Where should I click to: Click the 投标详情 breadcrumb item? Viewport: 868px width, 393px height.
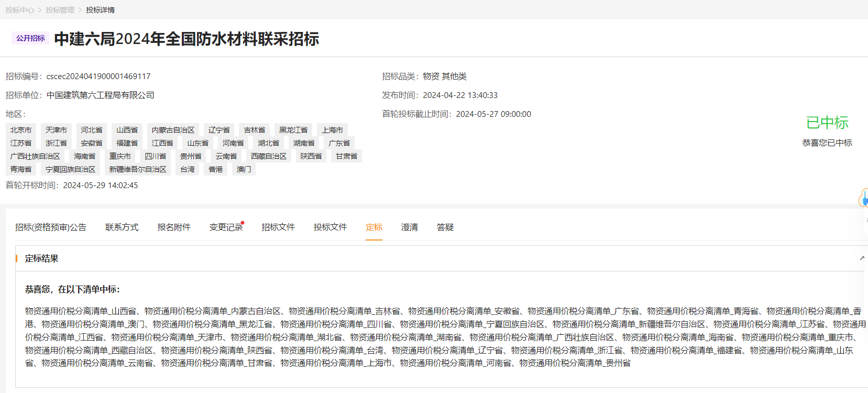click(101, 10)
